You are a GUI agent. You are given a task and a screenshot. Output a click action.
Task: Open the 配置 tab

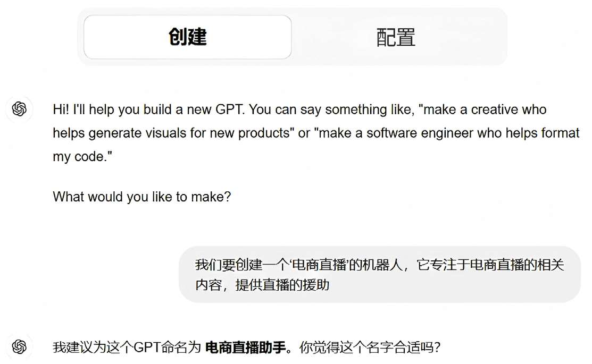tap(396, 37)
